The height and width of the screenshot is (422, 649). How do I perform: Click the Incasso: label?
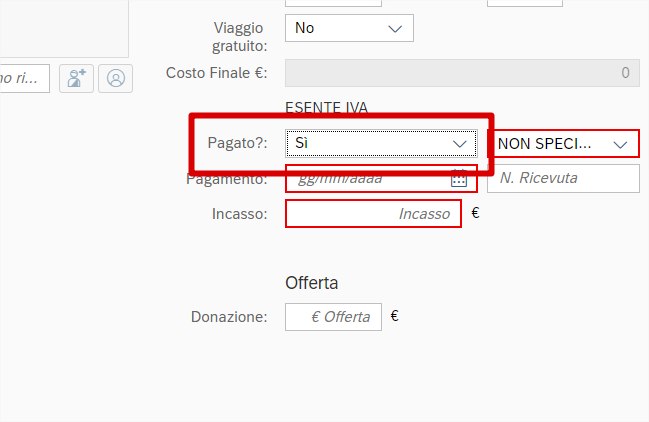tap(239, 214)
